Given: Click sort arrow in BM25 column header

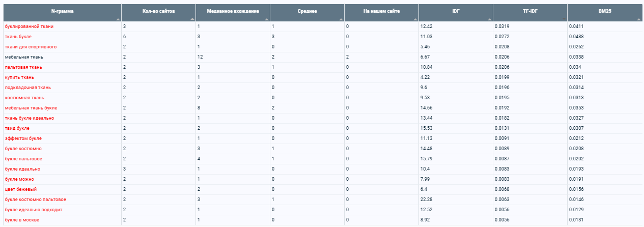Looking at the screenshot, I should 639,19.
